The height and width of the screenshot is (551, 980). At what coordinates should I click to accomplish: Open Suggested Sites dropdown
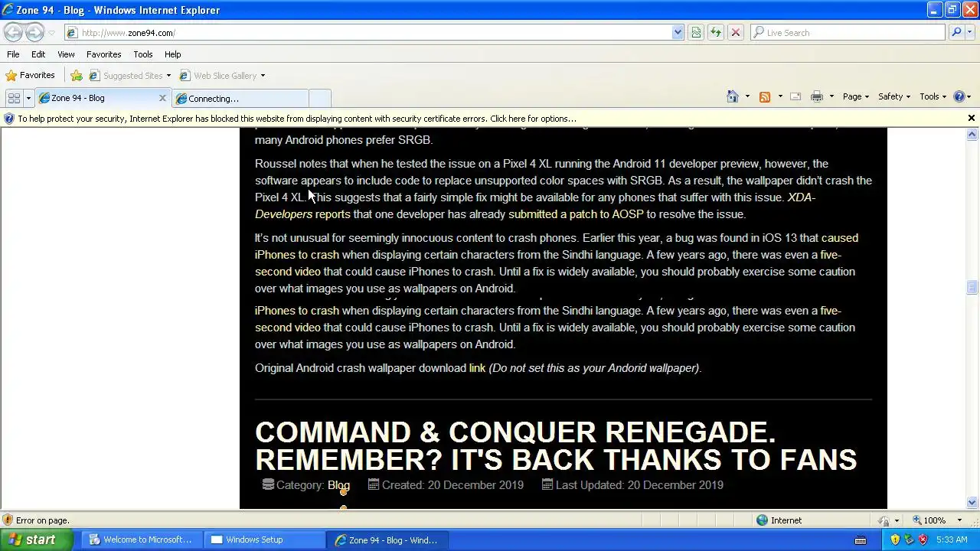pos(130,76)
